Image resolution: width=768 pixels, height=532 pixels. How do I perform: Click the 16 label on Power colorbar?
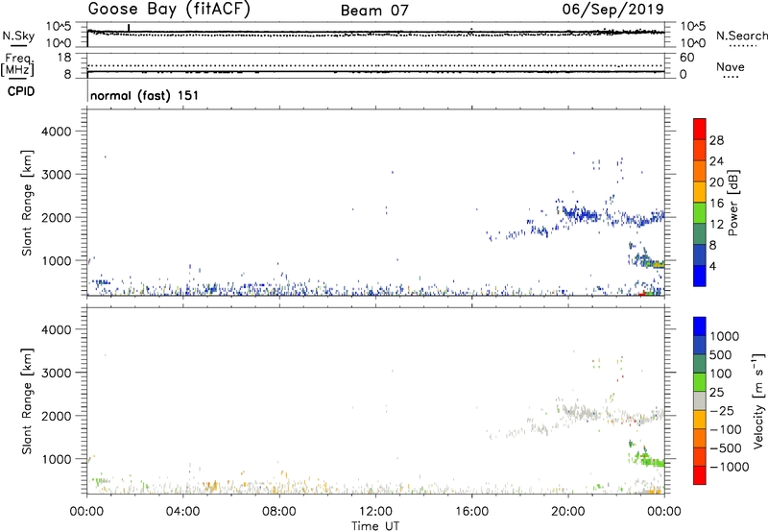click(x=716, y=204)
